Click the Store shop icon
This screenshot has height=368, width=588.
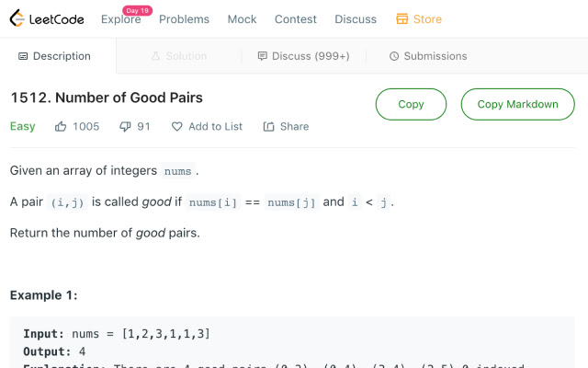coord(401,19)
